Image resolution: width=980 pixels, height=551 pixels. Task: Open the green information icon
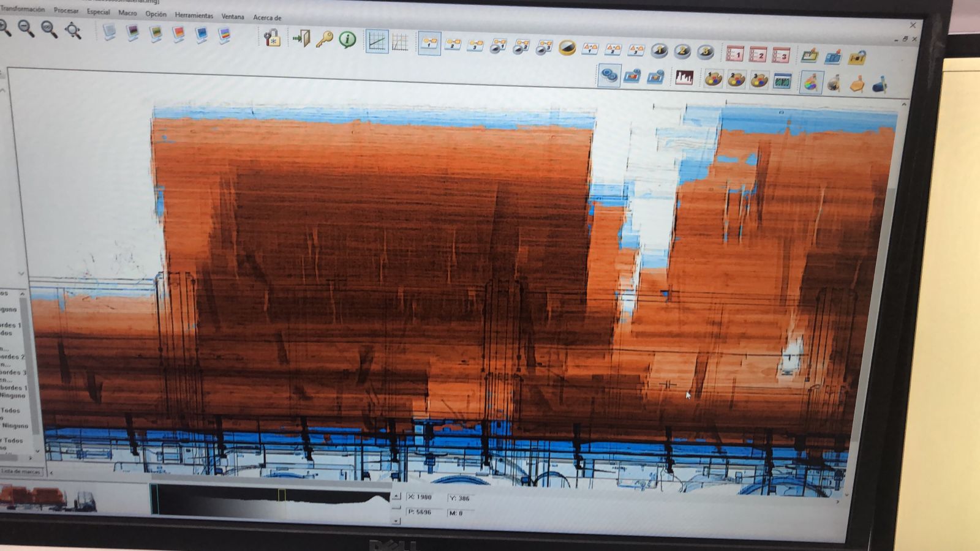click(x=347, y=40)
